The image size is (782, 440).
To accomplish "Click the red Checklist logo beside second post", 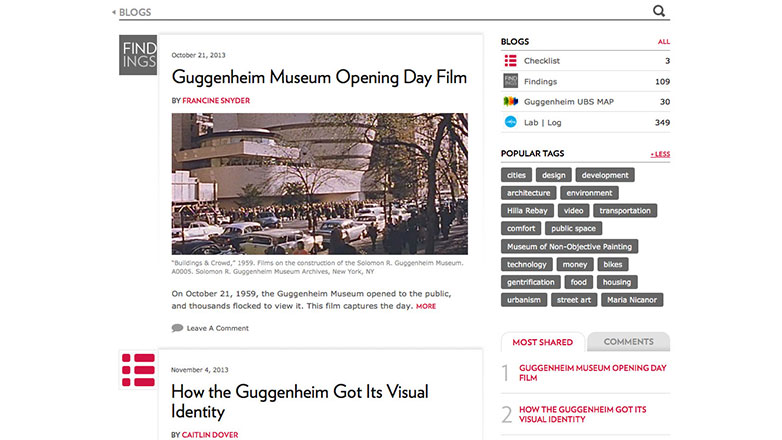I will pyautogui.click(x=138, y=370).
